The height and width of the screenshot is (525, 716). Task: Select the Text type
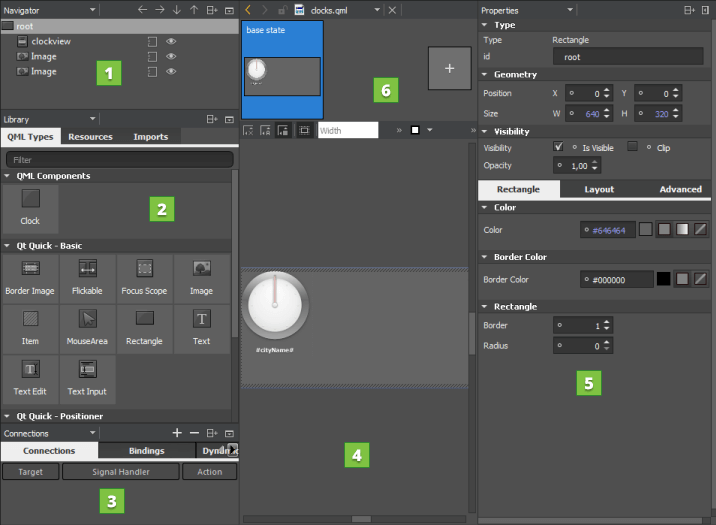[x=201, y=329]
